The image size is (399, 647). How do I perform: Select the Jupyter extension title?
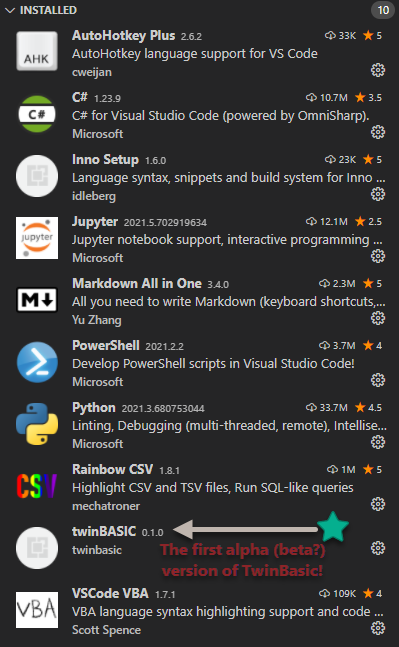(95, 222)
